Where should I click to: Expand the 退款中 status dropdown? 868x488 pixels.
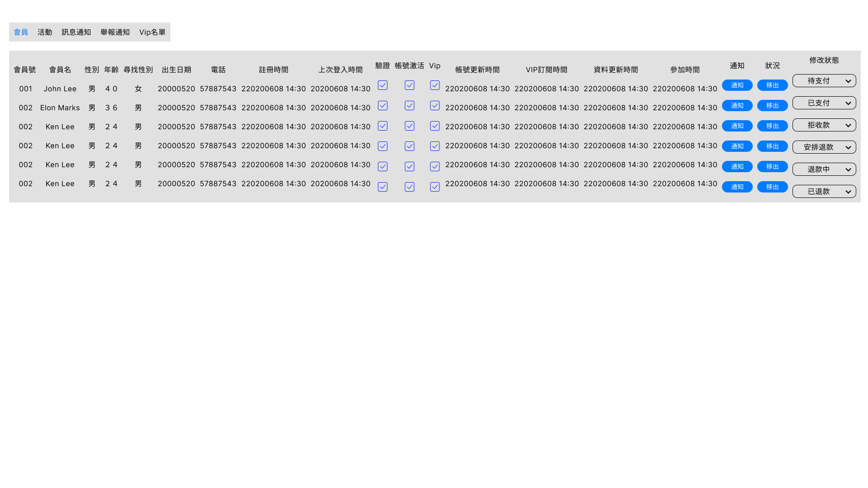tap(824, 169)
